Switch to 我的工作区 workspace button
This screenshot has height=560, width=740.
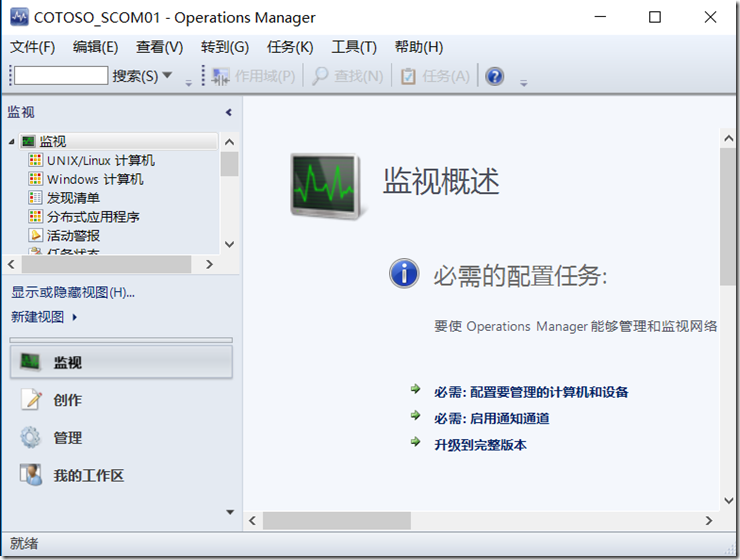tap(121, 476)
